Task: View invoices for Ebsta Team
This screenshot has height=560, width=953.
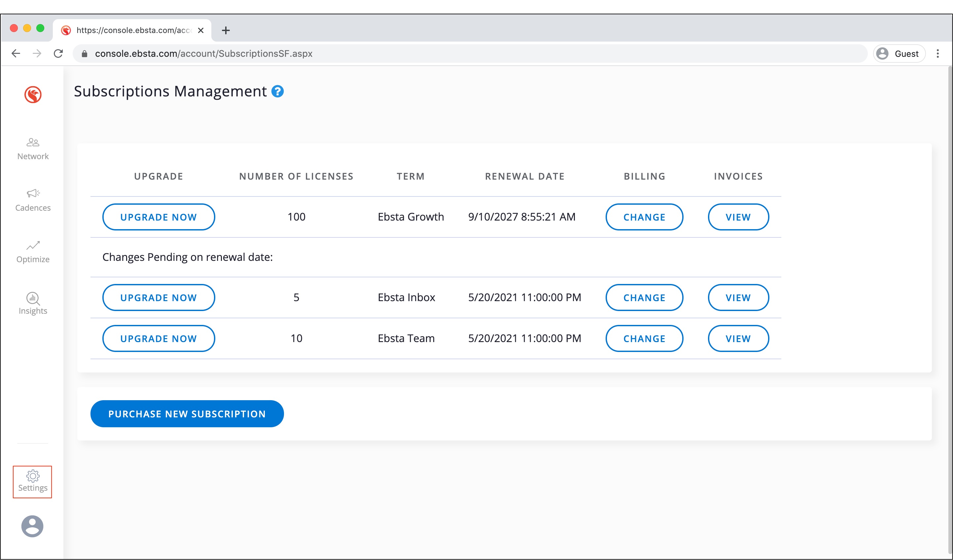Action: (x=738, y=338)
